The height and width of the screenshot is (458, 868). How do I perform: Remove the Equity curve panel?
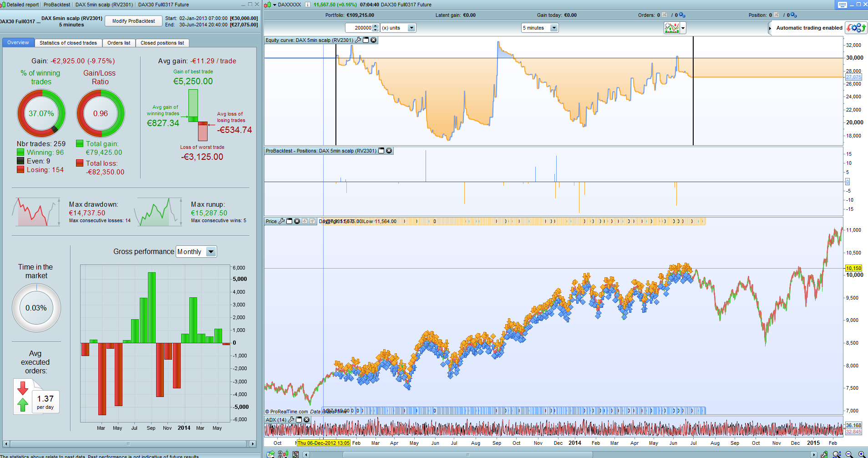(374, 40)
